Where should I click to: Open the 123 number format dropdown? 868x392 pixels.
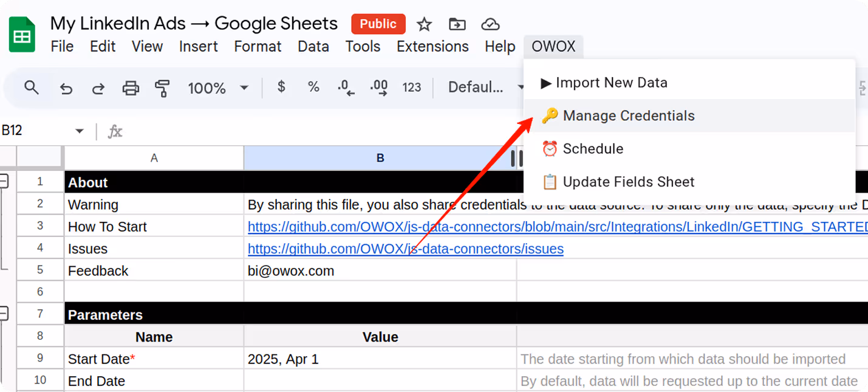tap(412, 88)
